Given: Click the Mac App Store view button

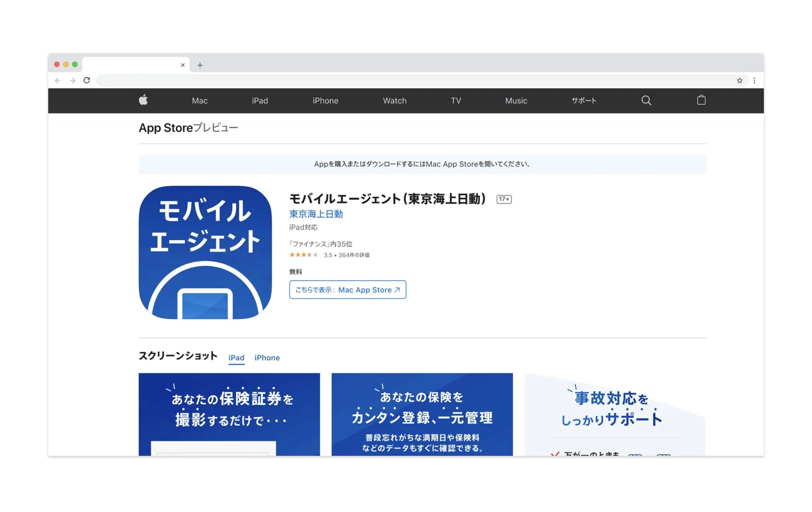Looking at the screenshot, I should (348, 290).
